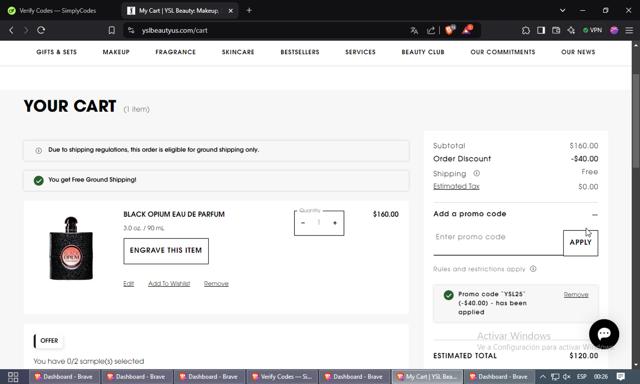Image resolution: width=640 pixels, height=384 pixels.
Task: Open site settings icon in address bar
Action: coord(131,30)
